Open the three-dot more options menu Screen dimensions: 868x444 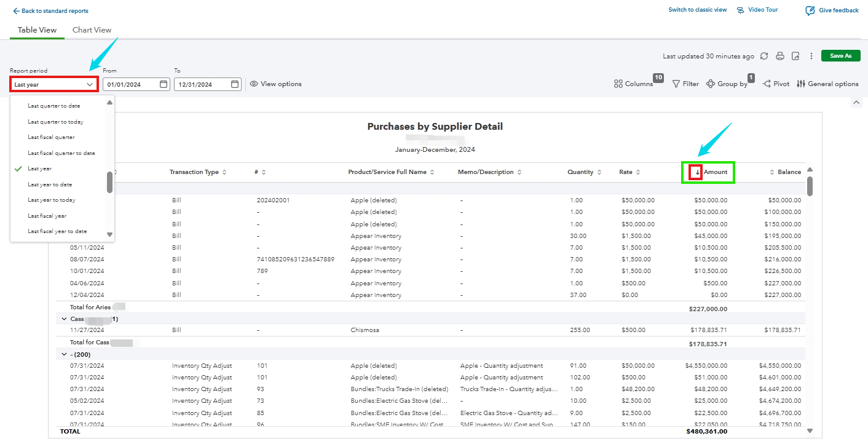click(x=811, y=56)
